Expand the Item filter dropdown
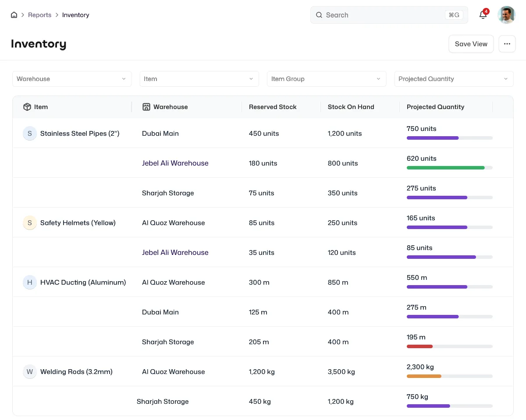 click(x=199, y=79)
